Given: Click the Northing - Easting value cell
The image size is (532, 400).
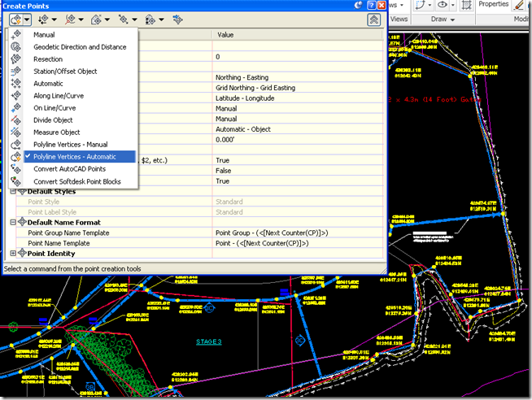Looking at the screenshot, I should coord(298,77).
